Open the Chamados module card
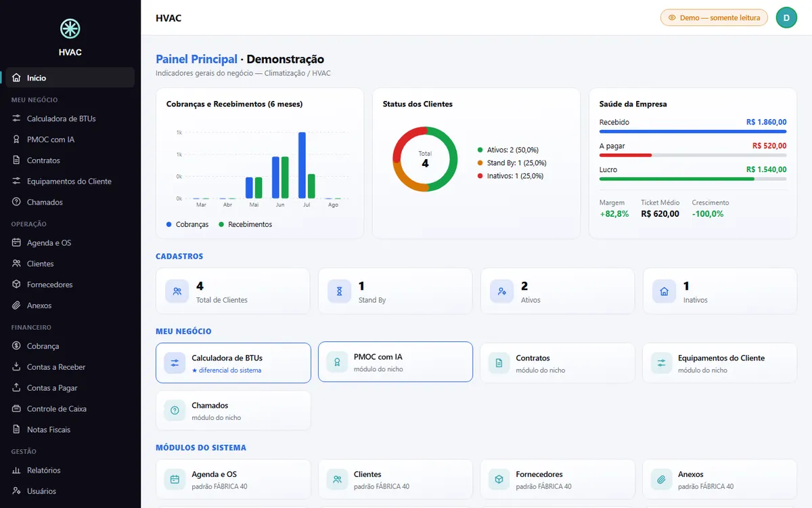The image size is (812, 508). [x=233, y=410]
